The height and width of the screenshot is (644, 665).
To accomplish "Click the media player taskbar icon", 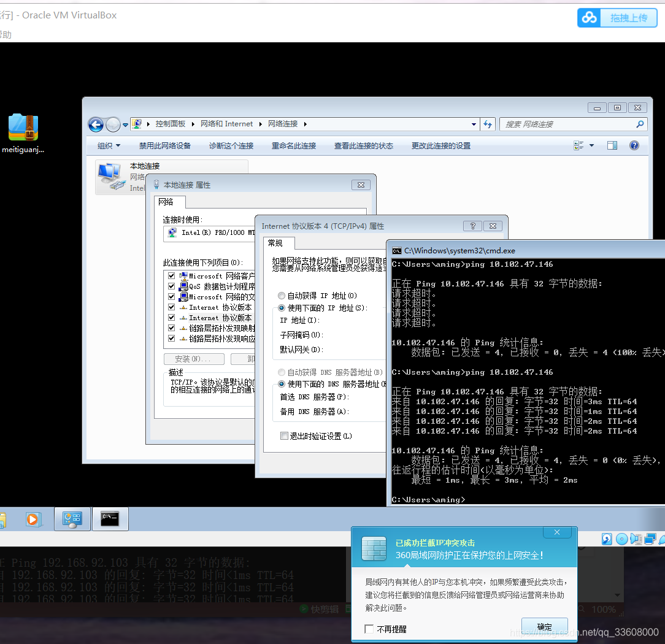I will pyautogui.click(x=33, y=519).
